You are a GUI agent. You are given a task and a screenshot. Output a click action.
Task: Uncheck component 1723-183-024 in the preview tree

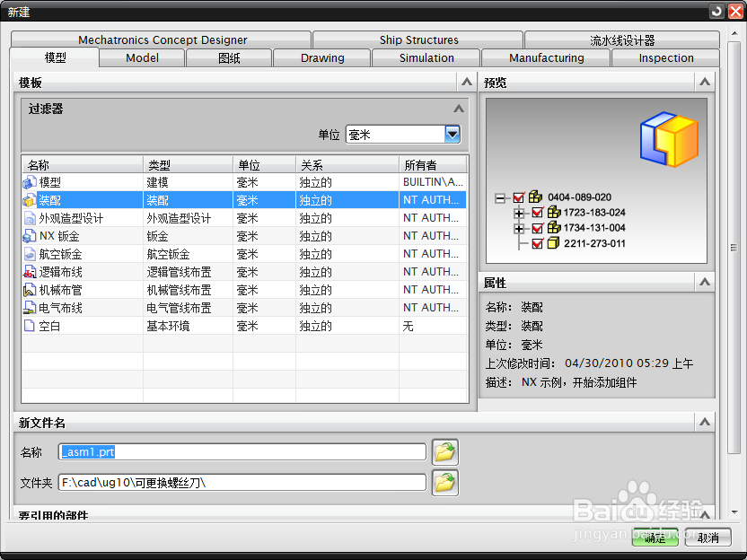coord(536,214)
